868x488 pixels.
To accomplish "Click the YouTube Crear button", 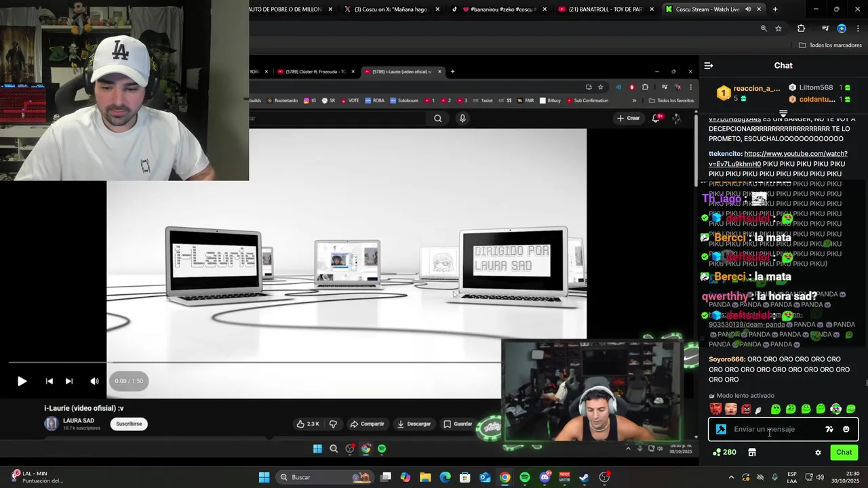I will click(628, 118).
